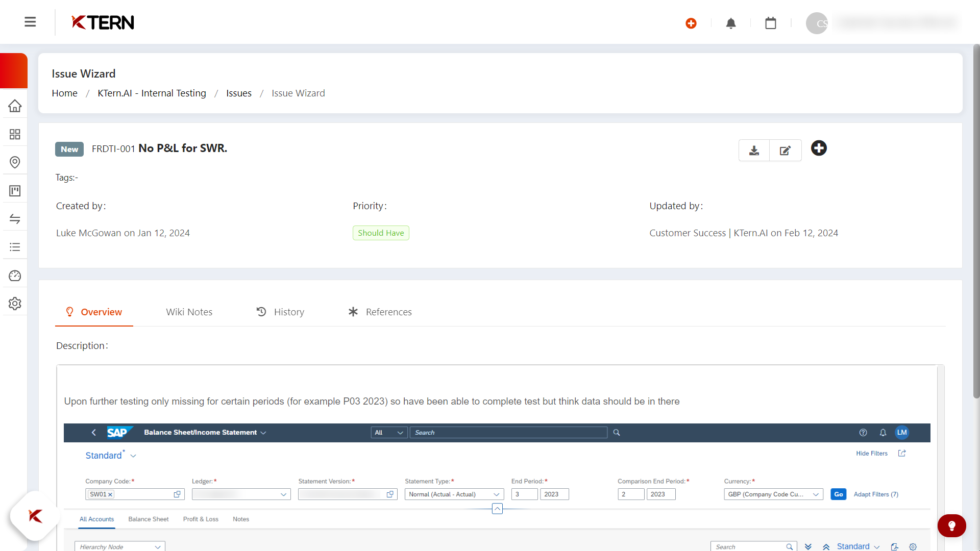Image resolution: width=980 pixels, height=551 pixels.
Task: Click KTern.AI - Internal Testing breadcrumb
Action: tap(152, 93)
